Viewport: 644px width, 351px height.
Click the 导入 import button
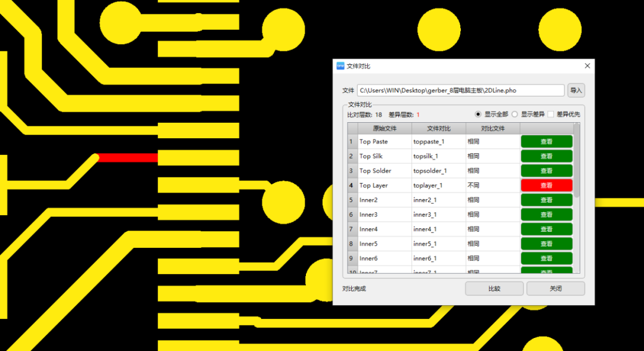576,91
